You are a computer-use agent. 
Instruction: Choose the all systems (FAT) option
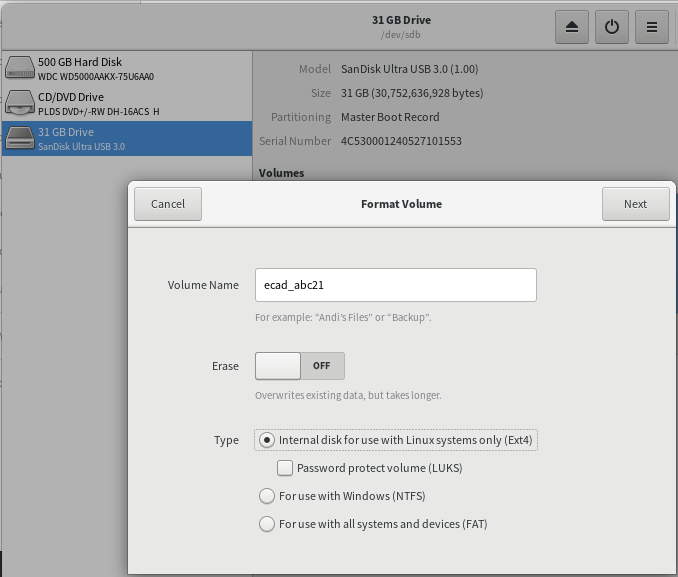(x=267, y=524)
